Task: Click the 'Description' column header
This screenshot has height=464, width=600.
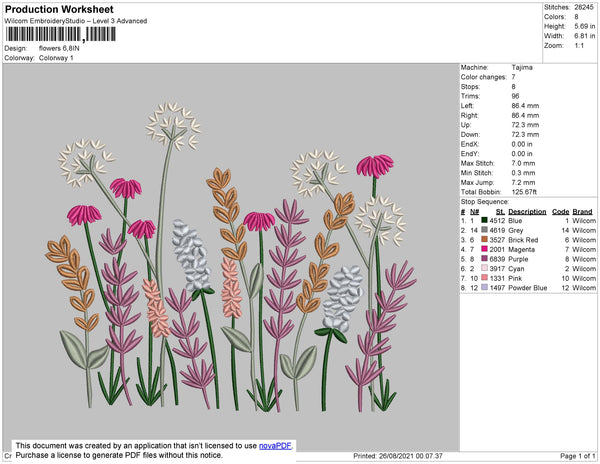Action: (x=527, y=212)
